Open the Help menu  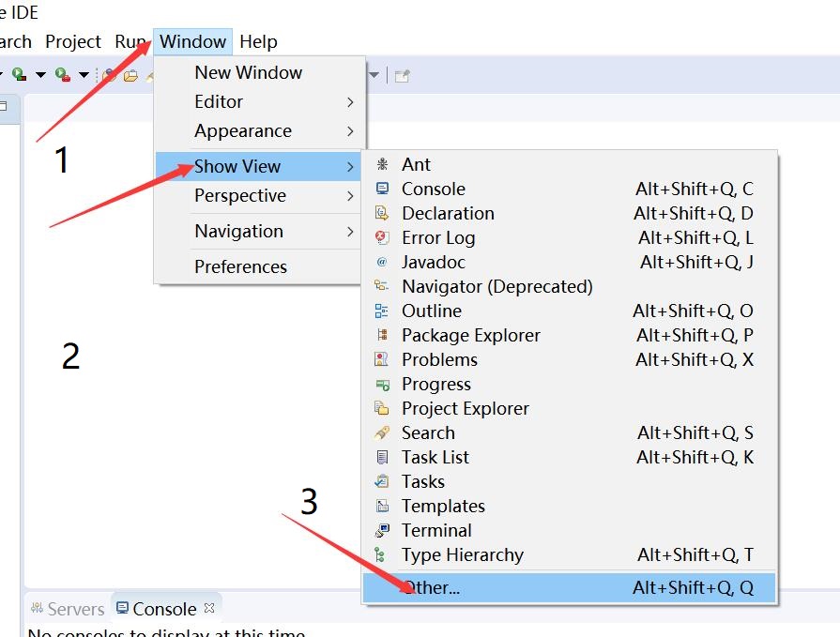258,42
